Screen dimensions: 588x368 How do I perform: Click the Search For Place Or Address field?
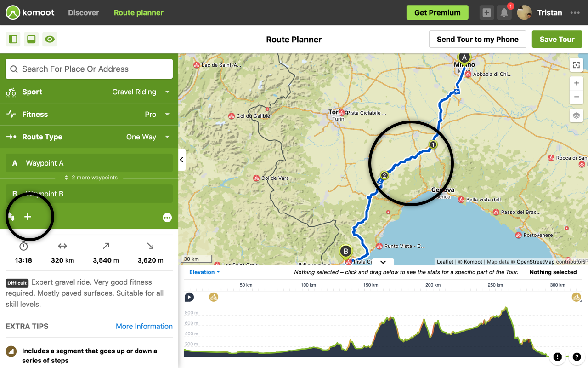(89, 69)
